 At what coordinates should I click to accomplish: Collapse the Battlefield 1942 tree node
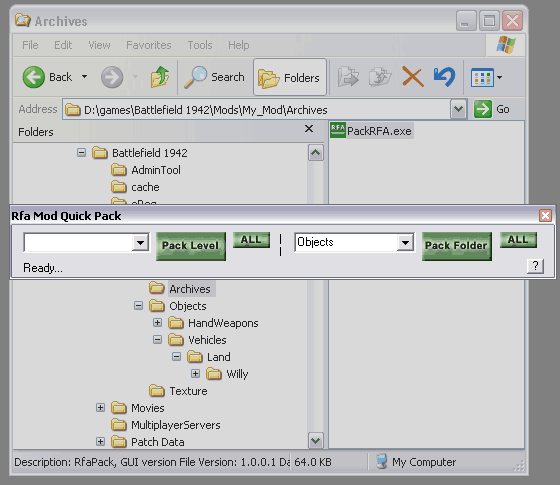click(81, 153)
